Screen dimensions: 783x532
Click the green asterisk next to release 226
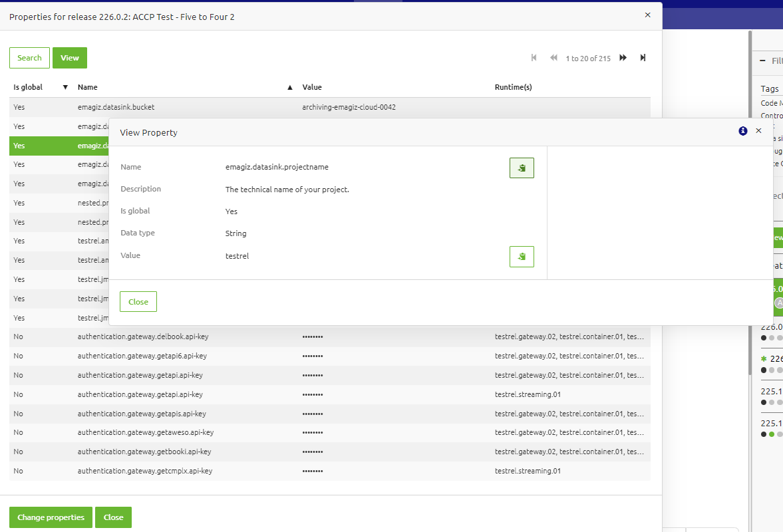click(763, 358)
